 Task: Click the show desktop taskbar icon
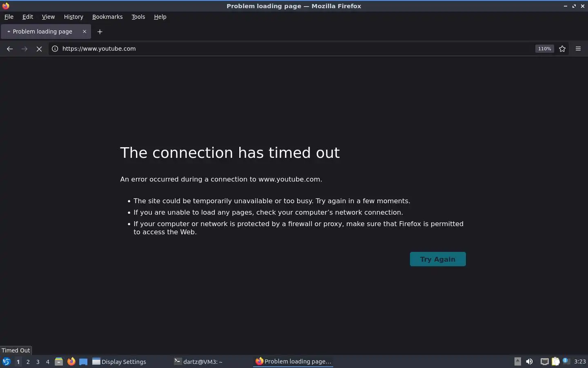pyautogui.click(x=83, y=361)
